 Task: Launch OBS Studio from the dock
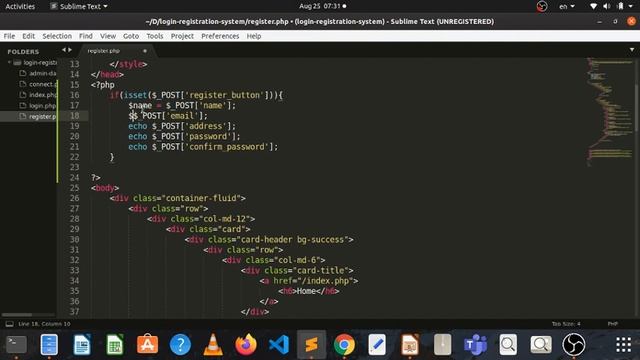573,344
